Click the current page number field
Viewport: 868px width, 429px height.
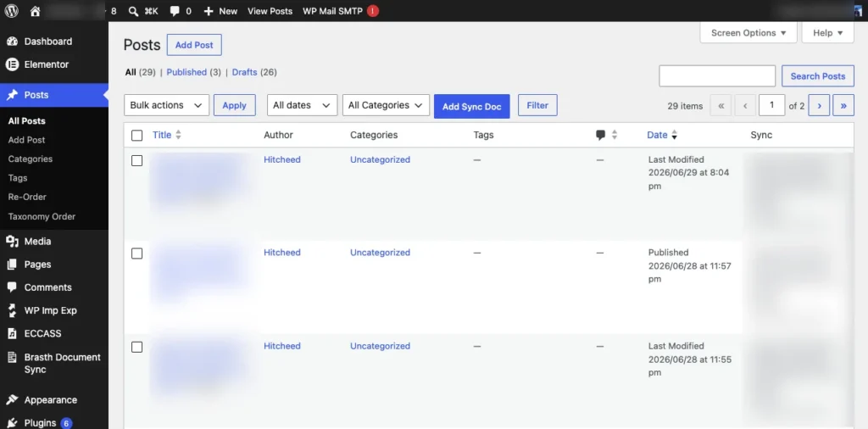pos(771,105)
